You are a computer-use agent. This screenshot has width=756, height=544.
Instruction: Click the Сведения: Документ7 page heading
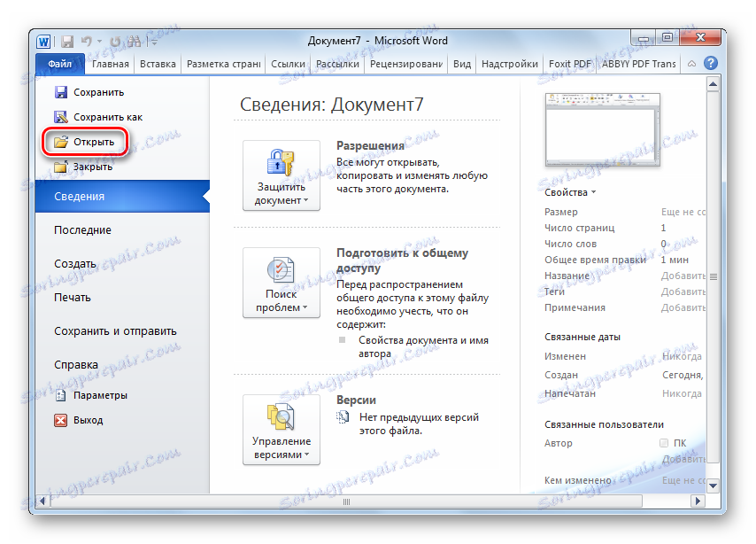pyautogui.click(x=332, y=105)
